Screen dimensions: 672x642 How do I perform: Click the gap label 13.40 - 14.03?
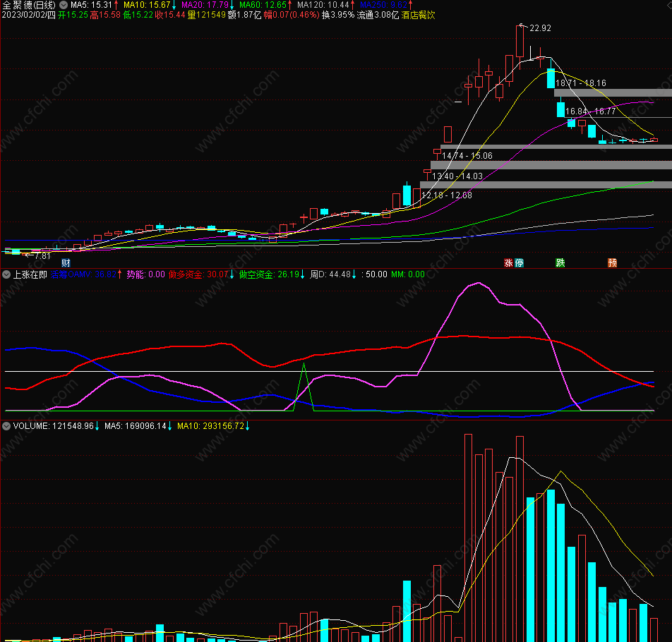coord(457,176)
